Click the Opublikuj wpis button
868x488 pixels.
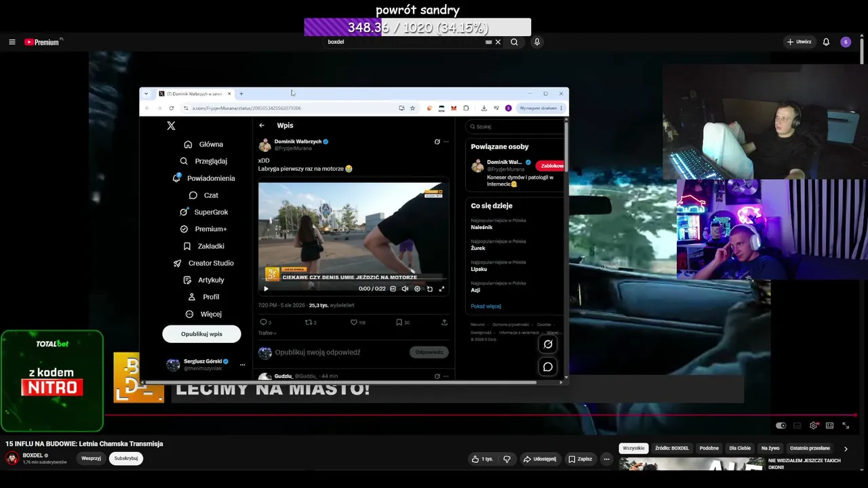(x=201, y=334)
